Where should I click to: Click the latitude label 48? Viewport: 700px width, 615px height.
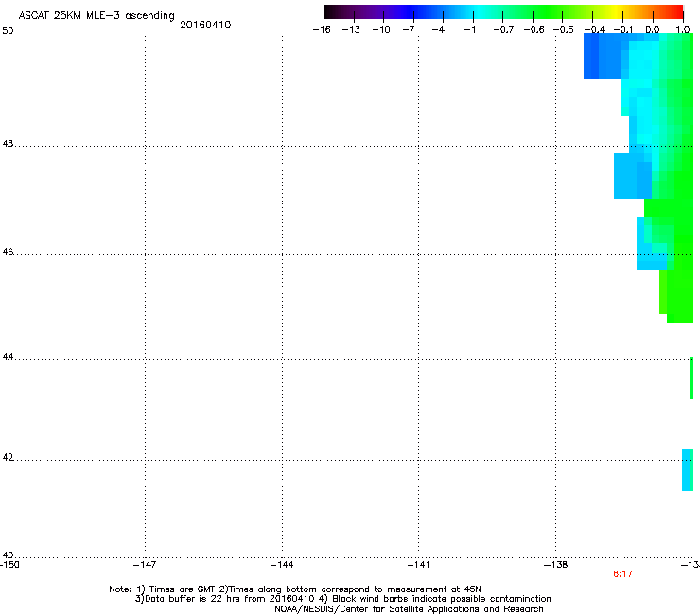8,144
